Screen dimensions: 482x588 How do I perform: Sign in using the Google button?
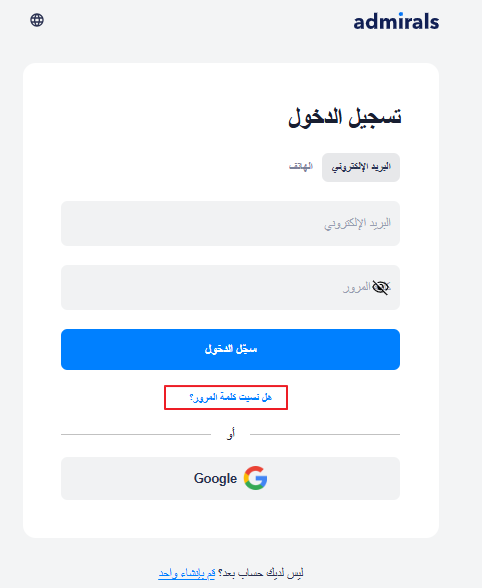230,478
